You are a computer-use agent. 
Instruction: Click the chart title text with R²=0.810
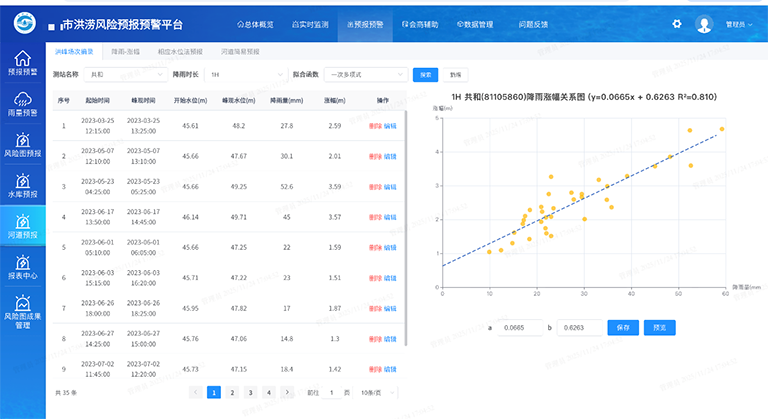click(584, 97)
